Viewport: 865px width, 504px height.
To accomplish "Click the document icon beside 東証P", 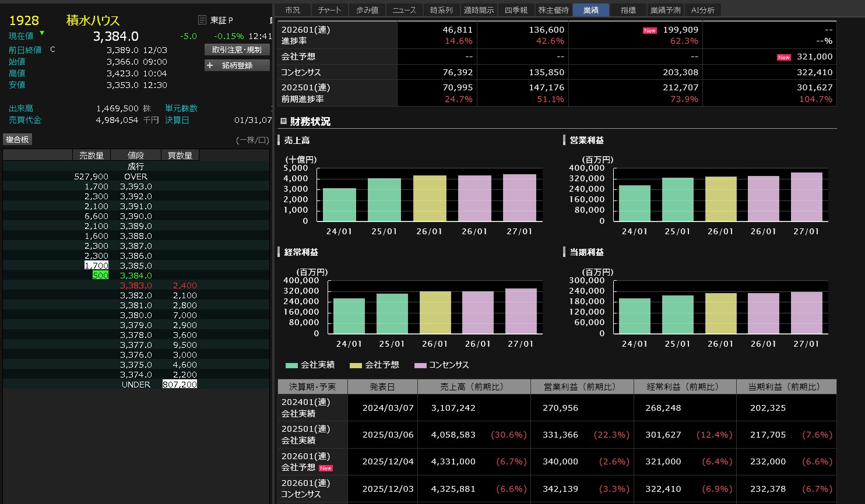I will pos(202,20).
